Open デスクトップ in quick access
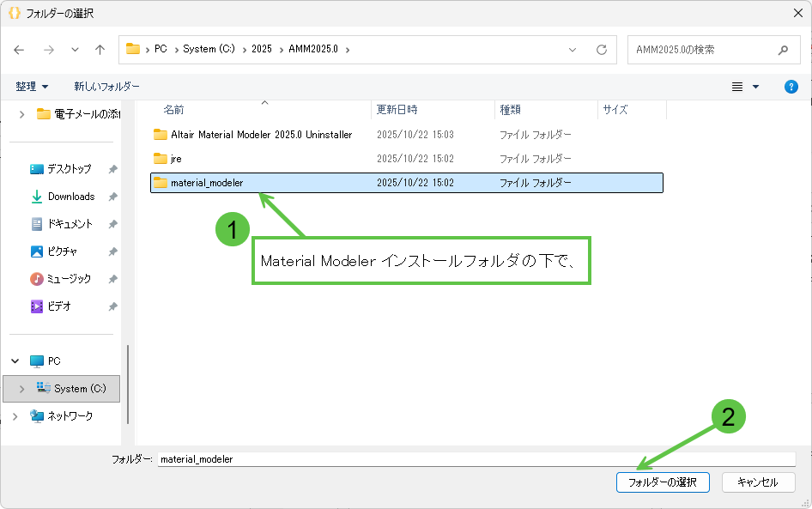Viewport: 812px width, 509px height. [x=69, y=169]
